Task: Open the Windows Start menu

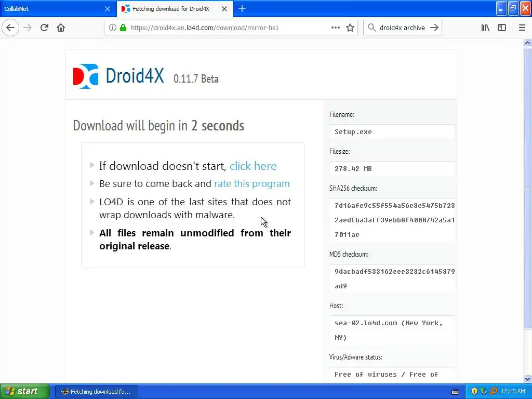Action: (x=24, y=392)
